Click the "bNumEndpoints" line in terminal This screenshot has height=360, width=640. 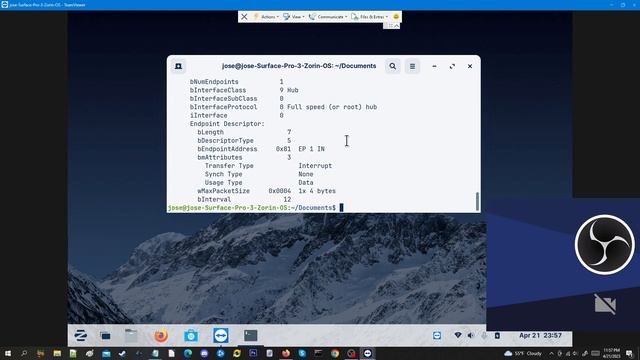tap(236, 82)
